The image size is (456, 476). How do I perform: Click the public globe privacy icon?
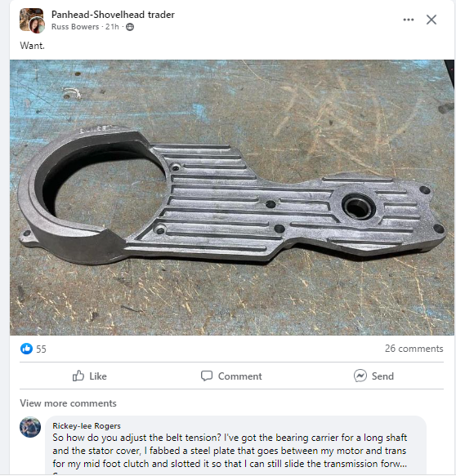pyautogui.click(x=130, y=27)
